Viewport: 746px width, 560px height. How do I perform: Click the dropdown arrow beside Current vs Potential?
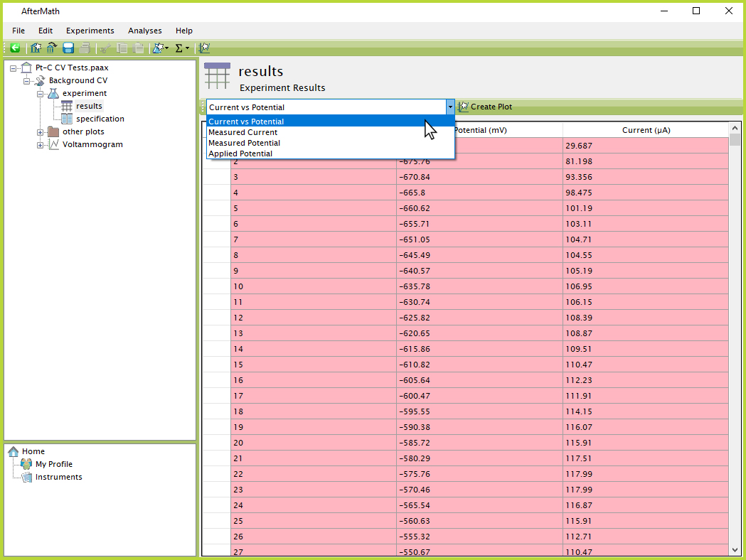point(450,107)
